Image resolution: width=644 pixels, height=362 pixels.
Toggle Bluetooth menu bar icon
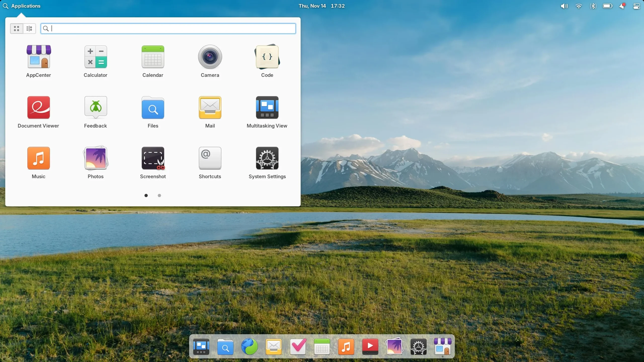click(x=593, y=6)
